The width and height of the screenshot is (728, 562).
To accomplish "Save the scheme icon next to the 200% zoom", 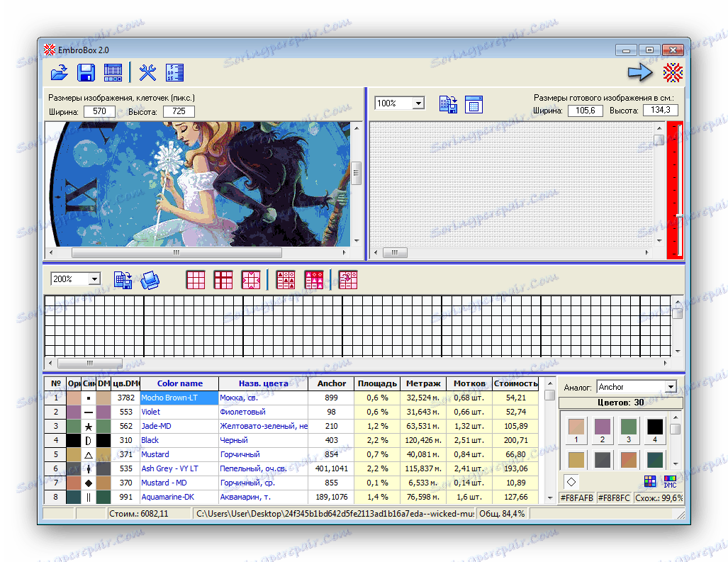I will [x=123, y=280].
